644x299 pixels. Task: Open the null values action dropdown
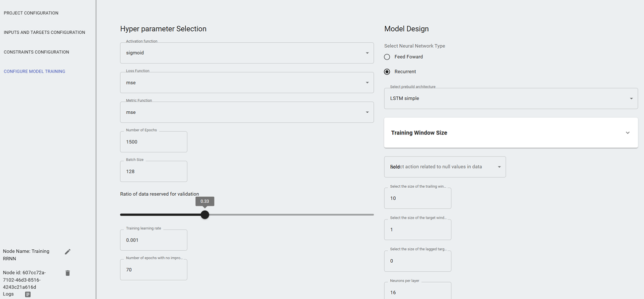(x=444, y=167)
